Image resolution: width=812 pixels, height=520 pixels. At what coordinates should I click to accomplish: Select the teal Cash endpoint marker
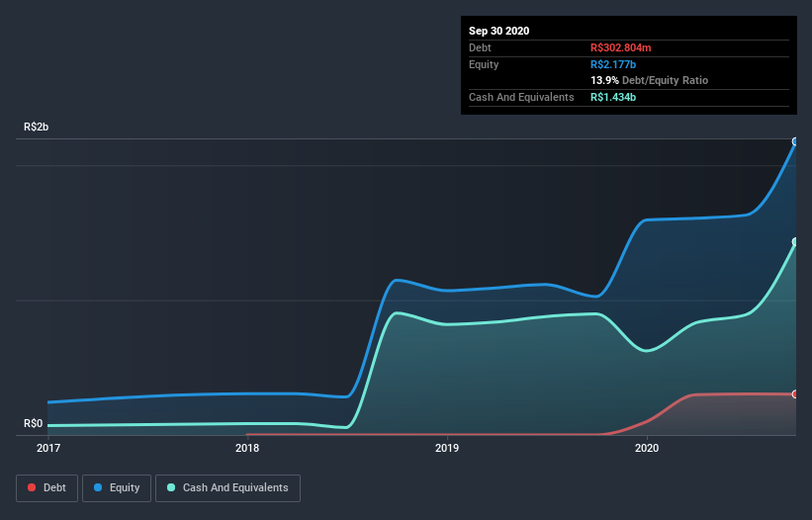pyautogui.click(x=795, y=241)
